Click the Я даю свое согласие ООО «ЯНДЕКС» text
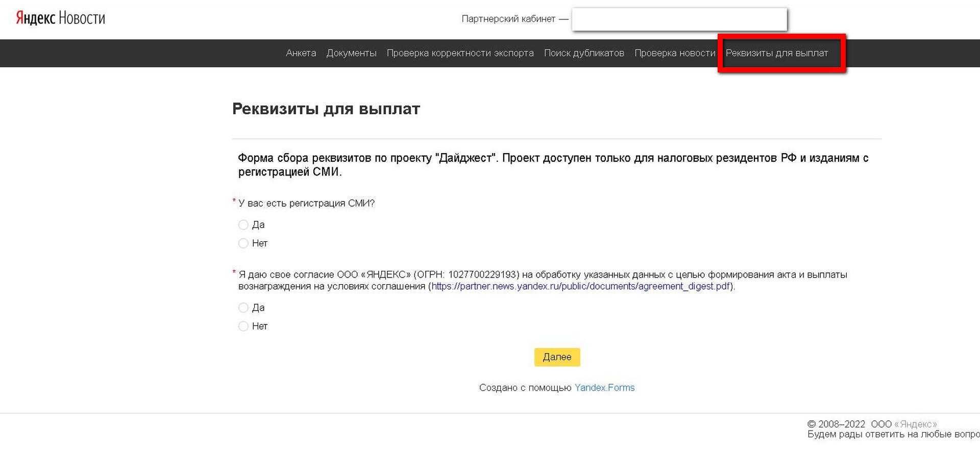 543,280
